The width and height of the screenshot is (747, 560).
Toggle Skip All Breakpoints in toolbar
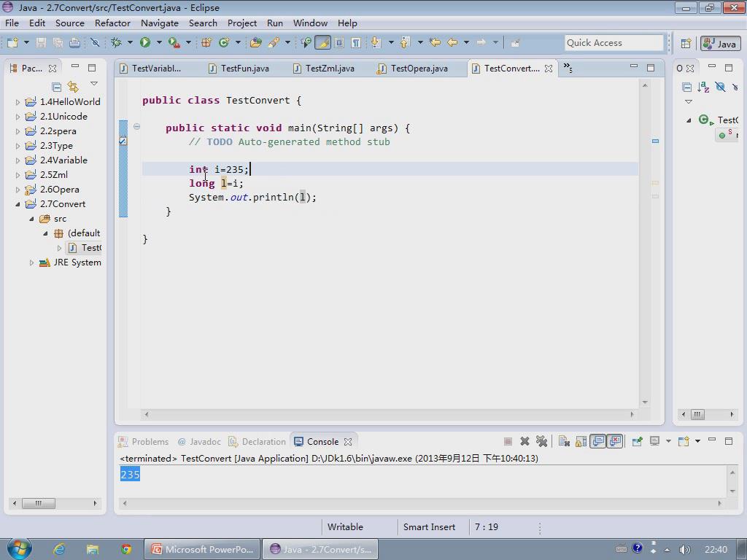(95, 43)
